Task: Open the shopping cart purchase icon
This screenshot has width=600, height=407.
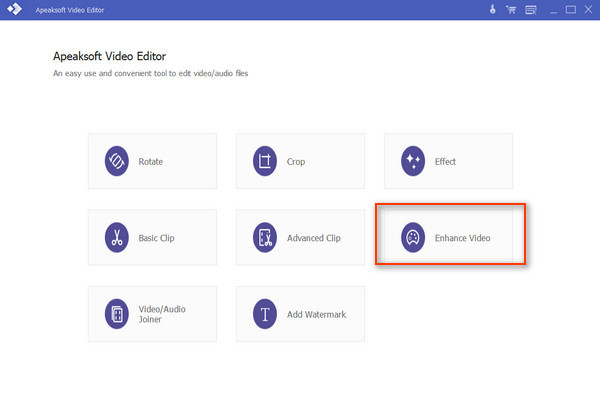Action: click(511, 10)
